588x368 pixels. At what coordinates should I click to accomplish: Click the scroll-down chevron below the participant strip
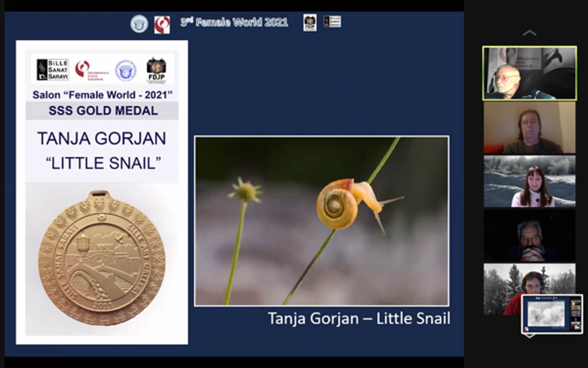(x=529, y=336)
